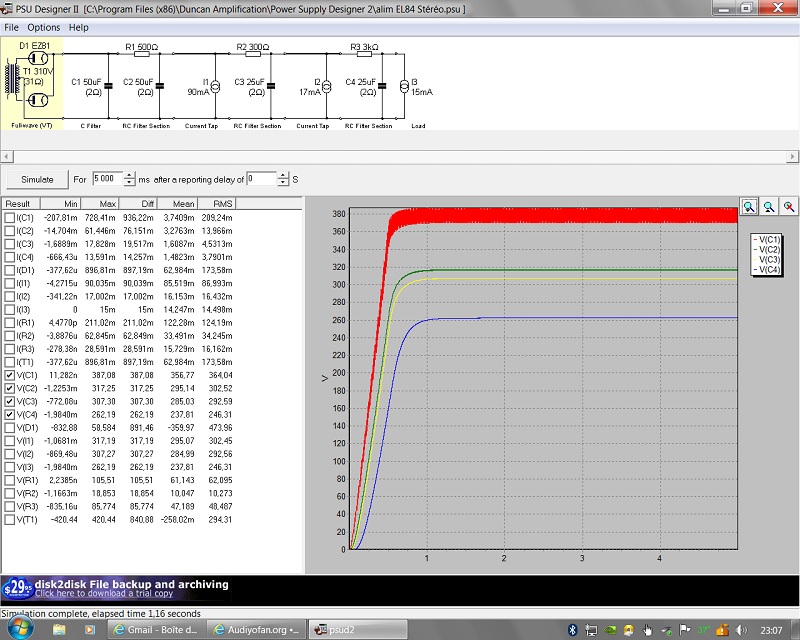
Task: Click the 23:07 taskbar clock
Action: [771, 630]
